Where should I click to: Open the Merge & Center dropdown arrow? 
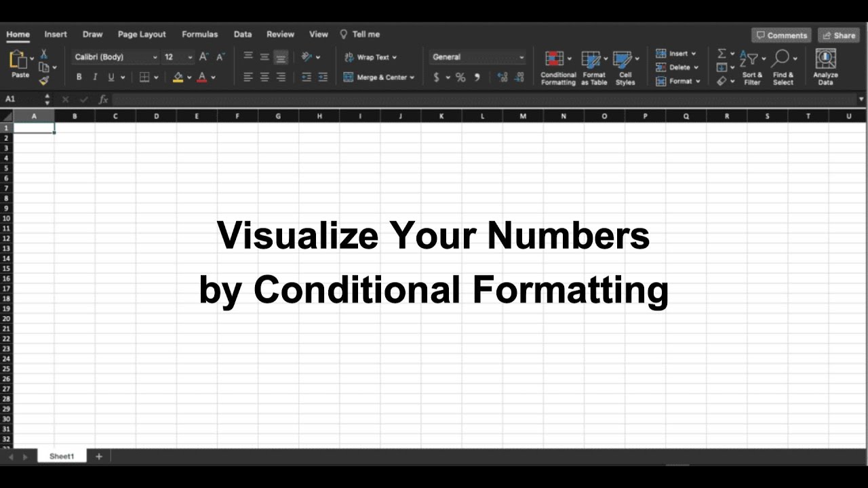coord(412,78)
